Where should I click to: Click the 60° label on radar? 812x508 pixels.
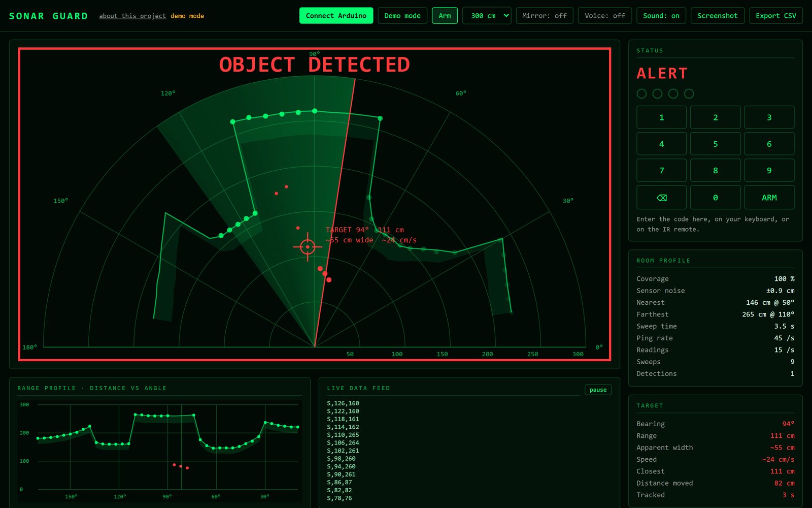(x=461, y=93)
